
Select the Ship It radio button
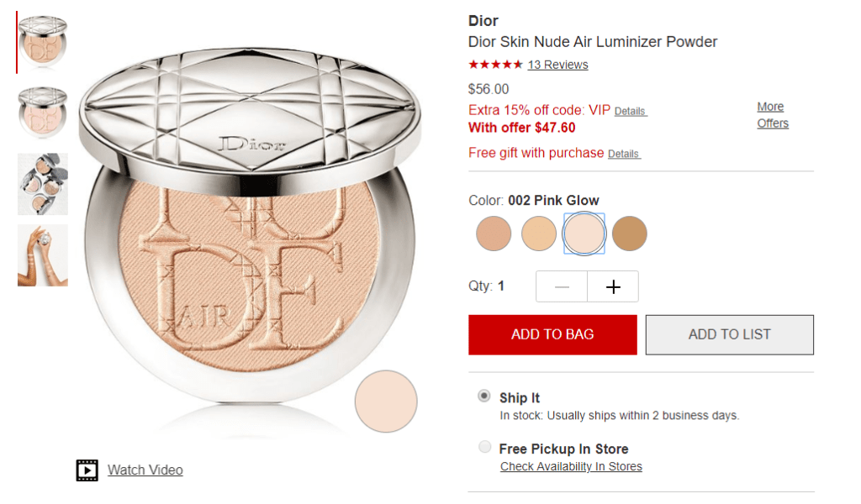click(x=483, y=396)
